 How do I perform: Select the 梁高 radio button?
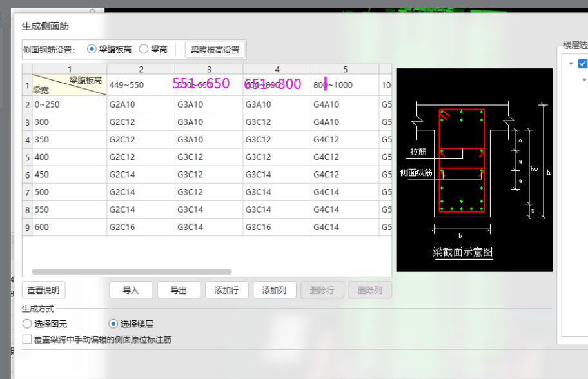143,49
